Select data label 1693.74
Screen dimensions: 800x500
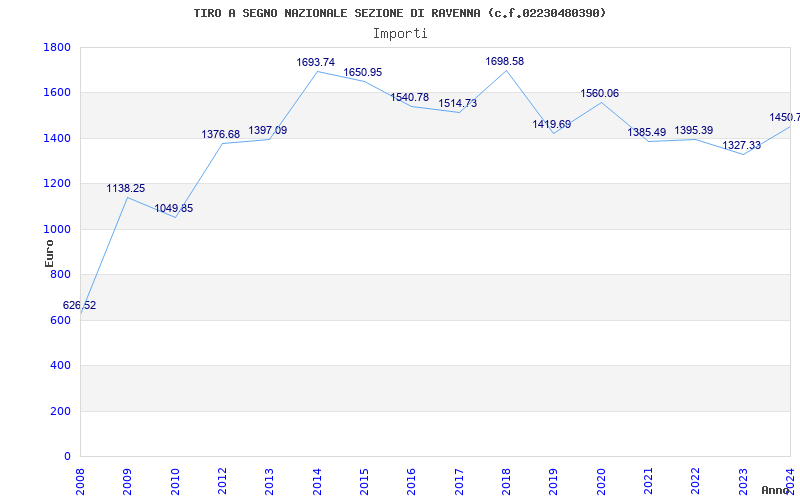point(316,62)
